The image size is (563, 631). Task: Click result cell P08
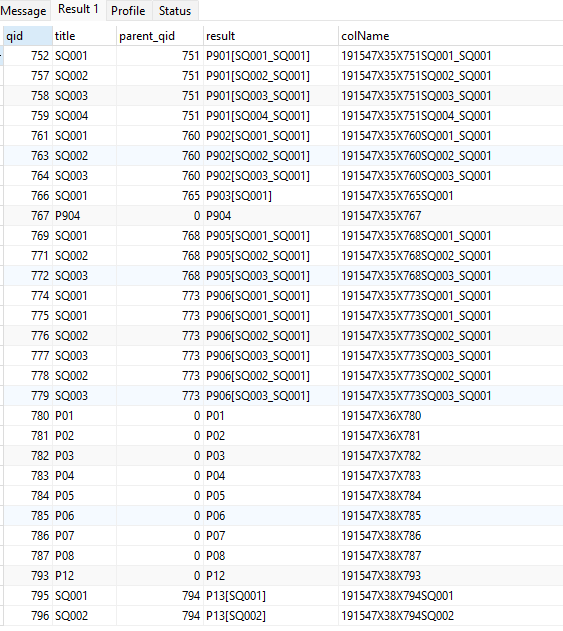tap(271, 556)
